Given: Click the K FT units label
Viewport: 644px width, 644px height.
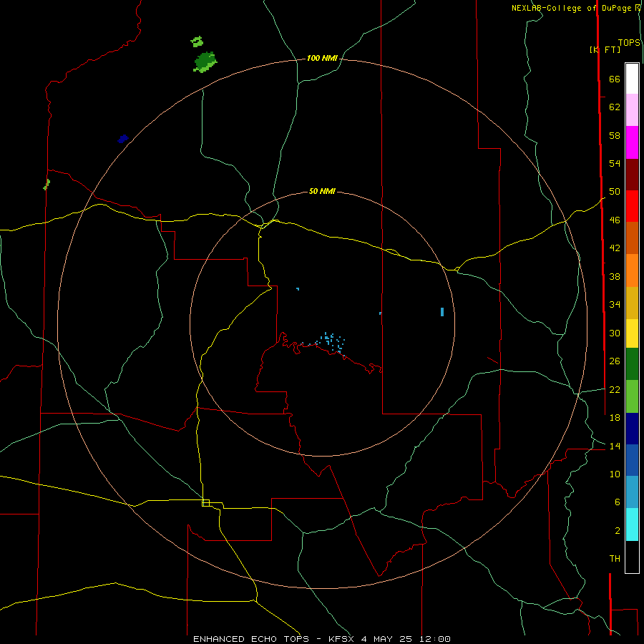Looking at the screenshot, I should tap(605, 49).
